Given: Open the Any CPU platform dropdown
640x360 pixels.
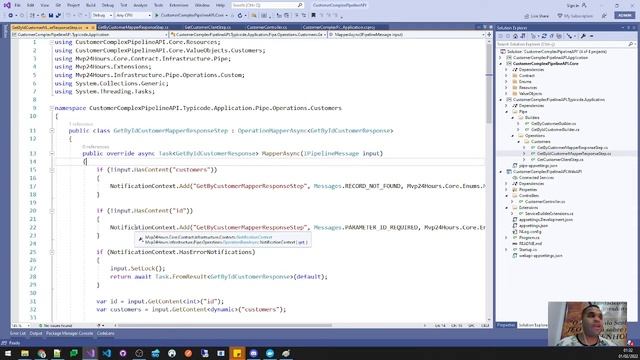Looking at the screenshot, I should [133, 16].
